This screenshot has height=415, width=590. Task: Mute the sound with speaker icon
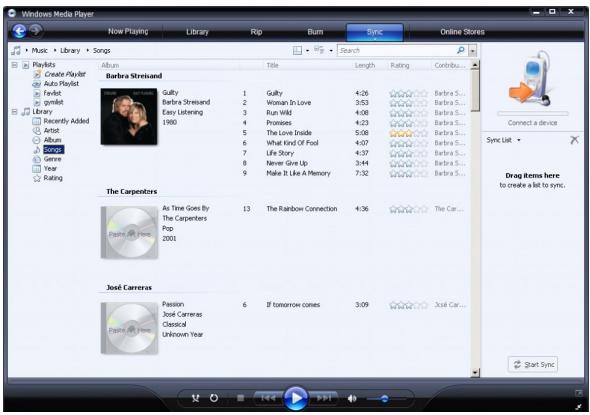[352, 398]
